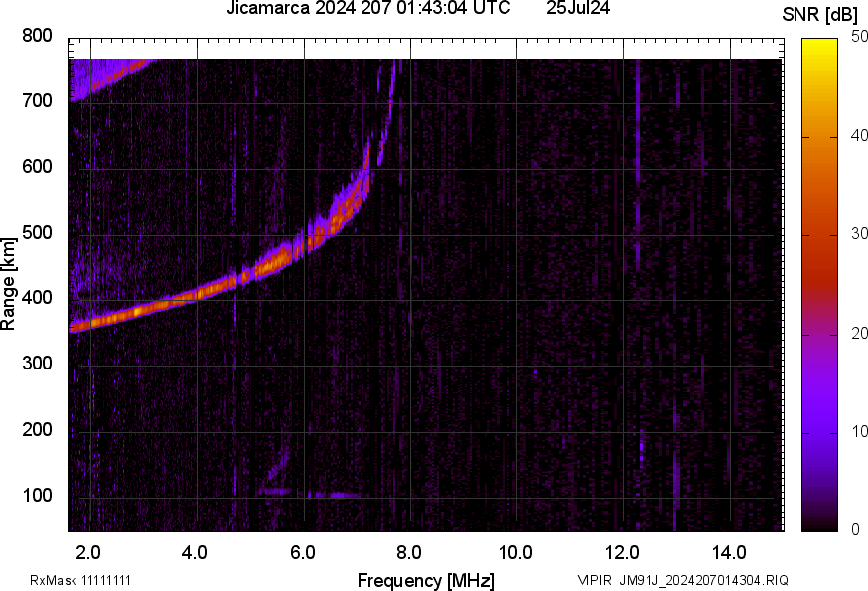
Task: Click the frequency tick label '6.0'
Action: (302, 553)
